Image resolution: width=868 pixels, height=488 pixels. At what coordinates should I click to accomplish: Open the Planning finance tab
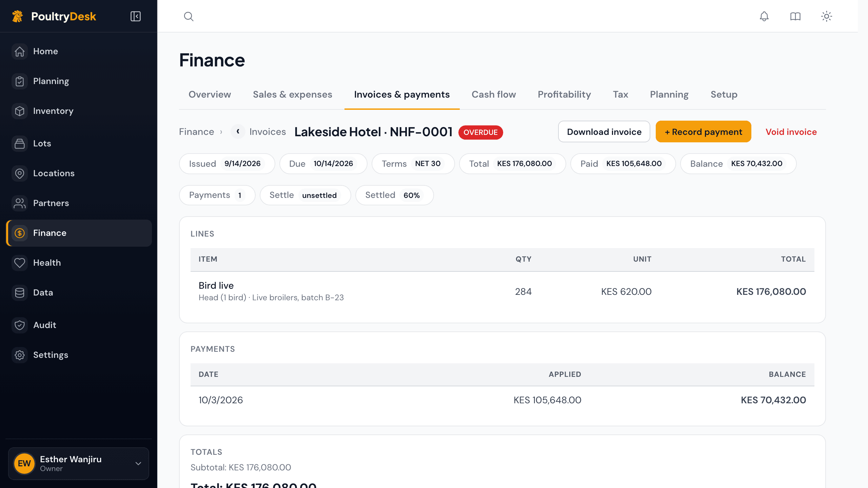(x=669, y=95)
